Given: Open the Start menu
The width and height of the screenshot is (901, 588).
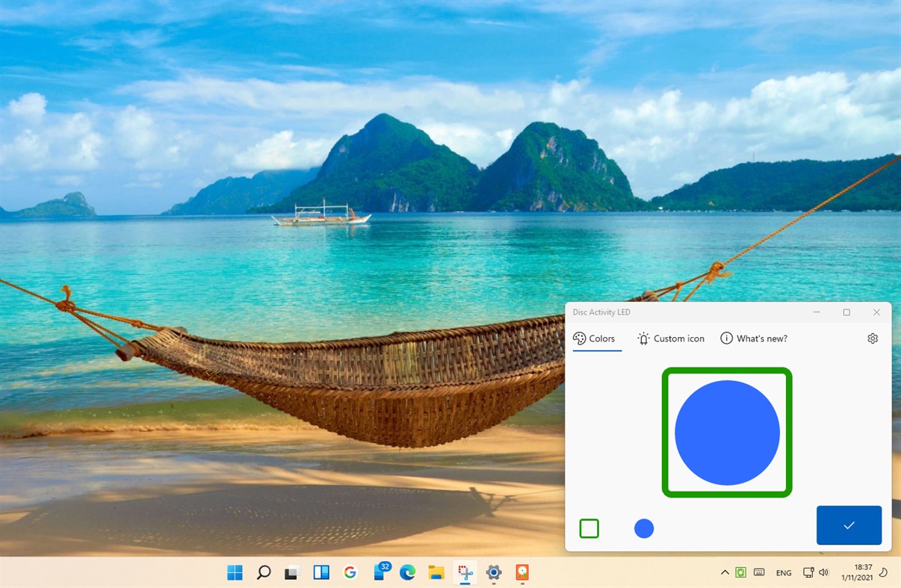Looking at the screenshot, I should point(235,572).
